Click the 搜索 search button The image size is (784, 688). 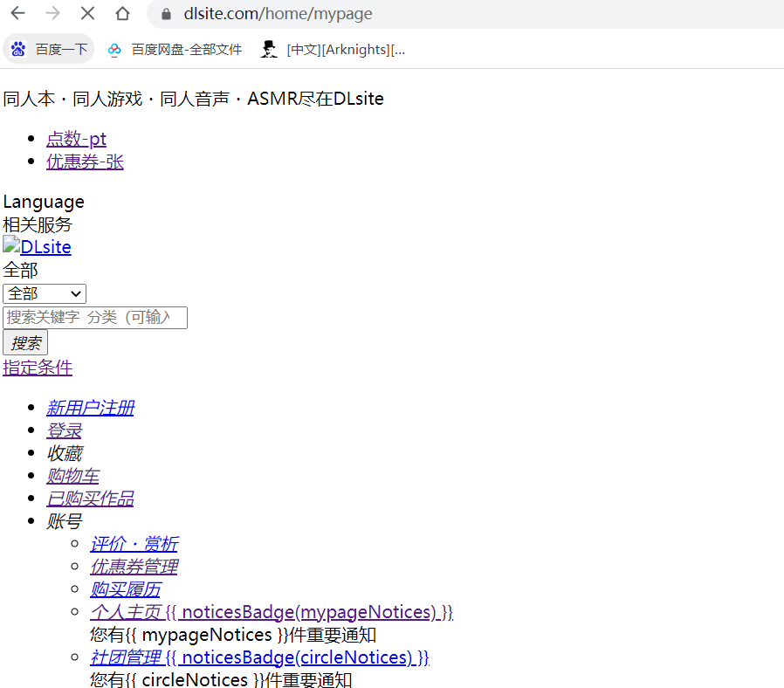point(25,342)
